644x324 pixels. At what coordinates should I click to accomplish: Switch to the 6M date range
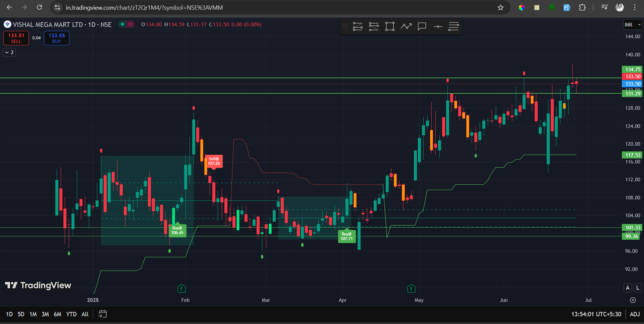click(x=58, y=314)
